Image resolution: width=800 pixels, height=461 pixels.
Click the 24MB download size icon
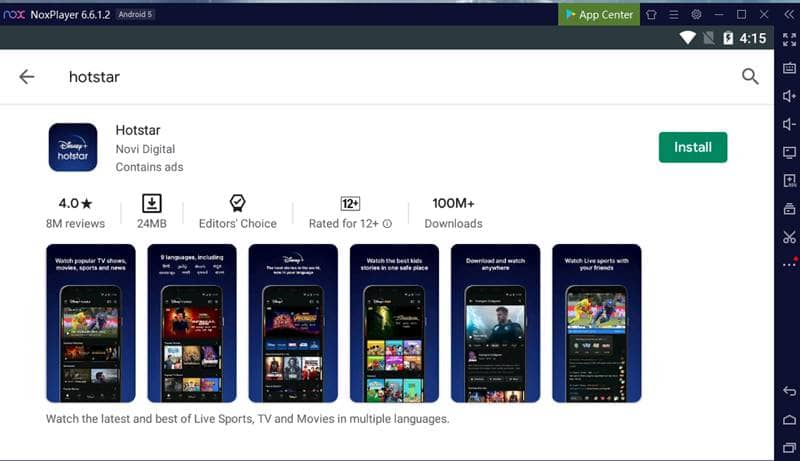[x=152, y=203]
